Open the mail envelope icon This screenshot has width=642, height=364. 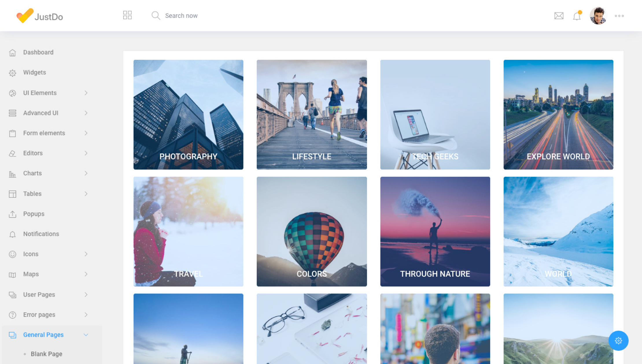[x=559, y=16]
